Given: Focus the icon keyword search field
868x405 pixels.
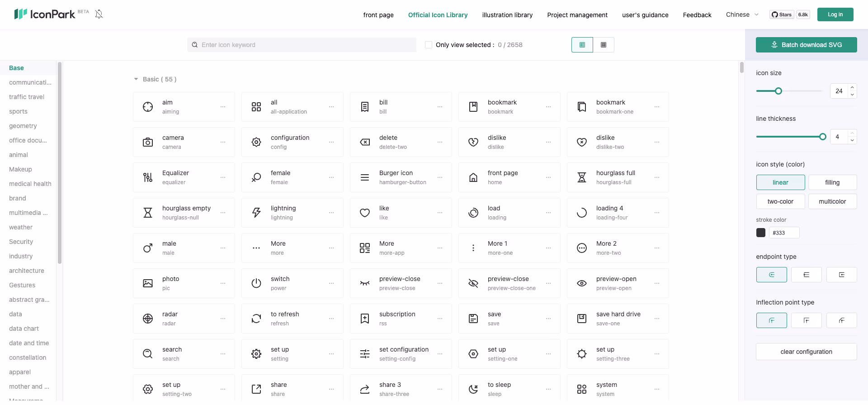Looking at the screenshot, I should pos(302,45).
